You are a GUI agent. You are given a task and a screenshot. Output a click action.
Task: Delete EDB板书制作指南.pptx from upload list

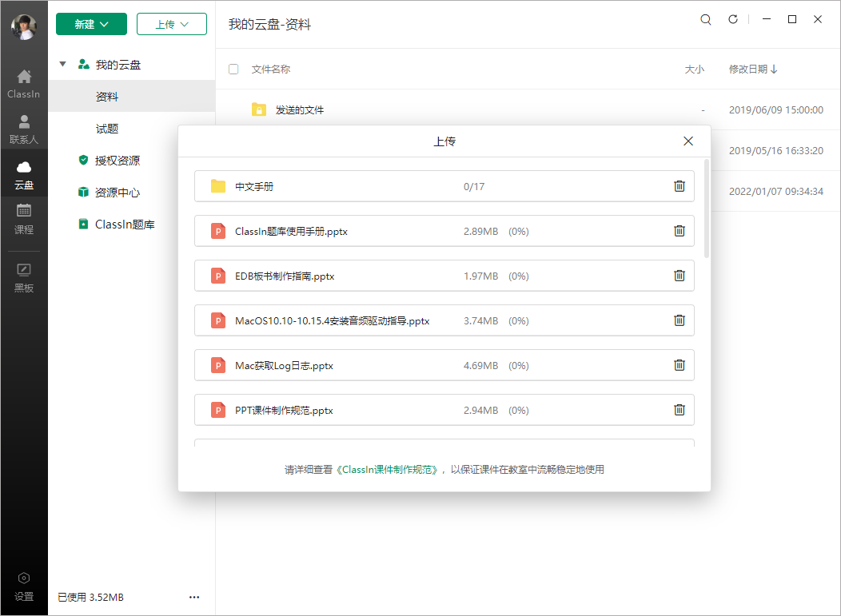(x=679, y=276)
